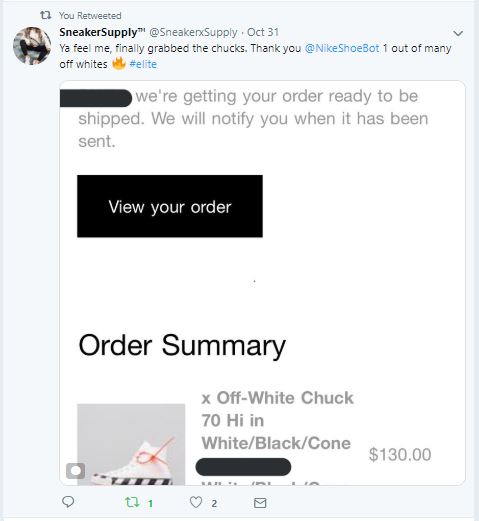Send tweet via direct message envelope icon
Screen dimensions: 479x521
260,503
